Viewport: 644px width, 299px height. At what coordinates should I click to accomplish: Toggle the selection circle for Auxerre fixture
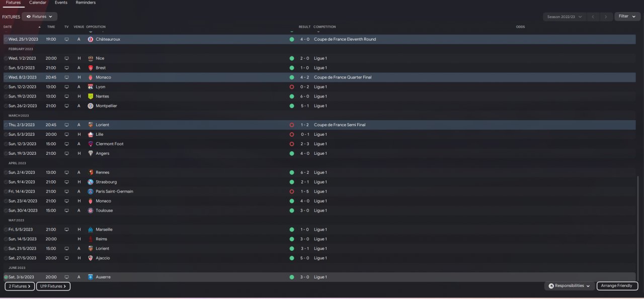coord(6,277)
